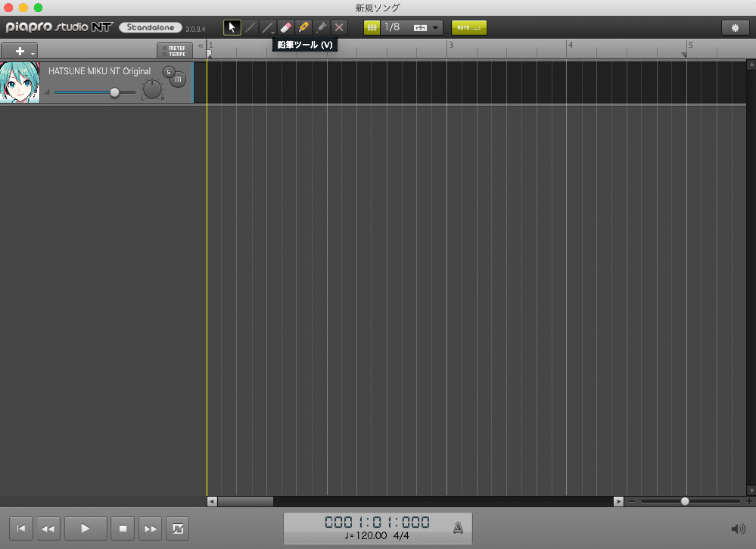Select the HATSUNE MIKU NT Original track name
The width and height of the screenshot is (756, 549).
click(99, 71)
